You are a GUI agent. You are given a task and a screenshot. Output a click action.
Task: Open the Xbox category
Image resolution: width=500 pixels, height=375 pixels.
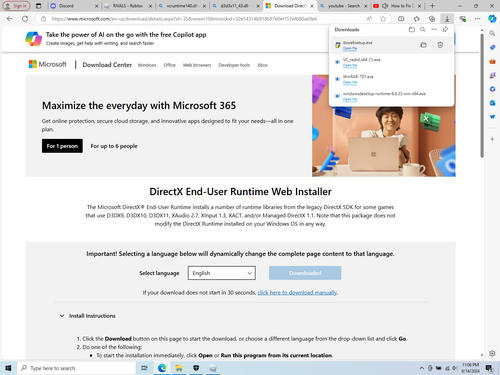(262, 65)
